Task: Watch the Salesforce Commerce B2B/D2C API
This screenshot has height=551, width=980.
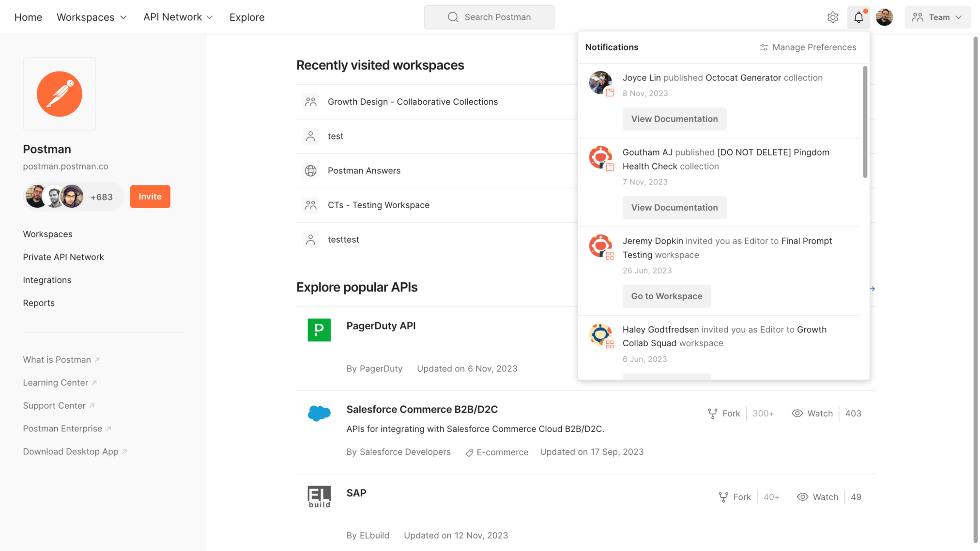Action: 812,413
